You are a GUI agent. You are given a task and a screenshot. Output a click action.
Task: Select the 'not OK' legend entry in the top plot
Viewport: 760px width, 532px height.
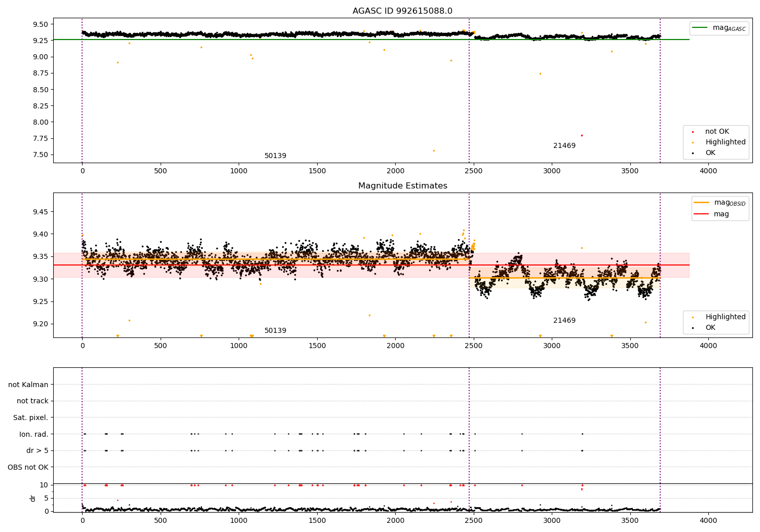pyautogui.click(x=717, y=131)
